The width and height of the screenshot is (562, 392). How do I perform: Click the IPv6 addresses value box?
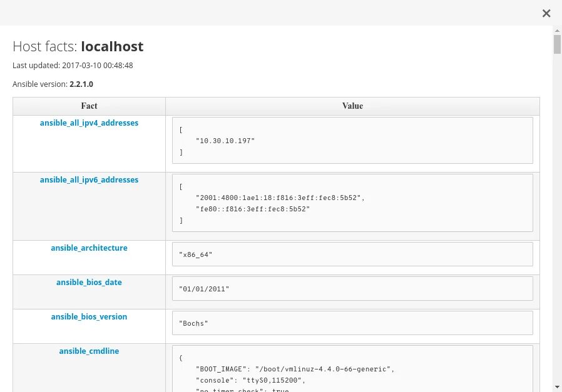352,203
